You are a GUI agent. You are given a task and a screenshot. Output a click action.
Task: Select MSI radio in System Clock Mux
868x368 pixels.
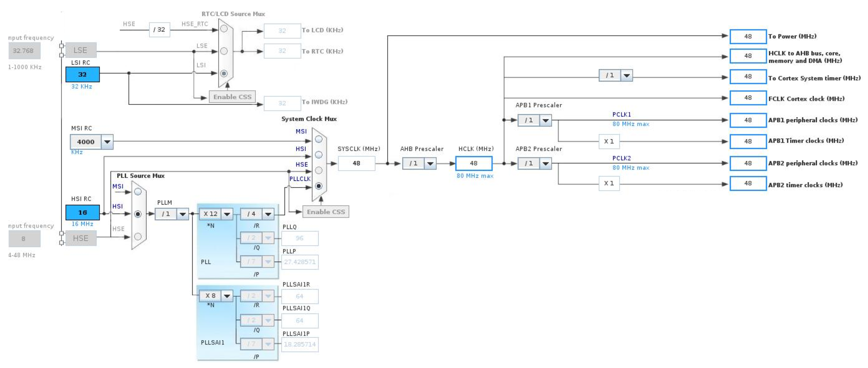(x=318, y=139)
